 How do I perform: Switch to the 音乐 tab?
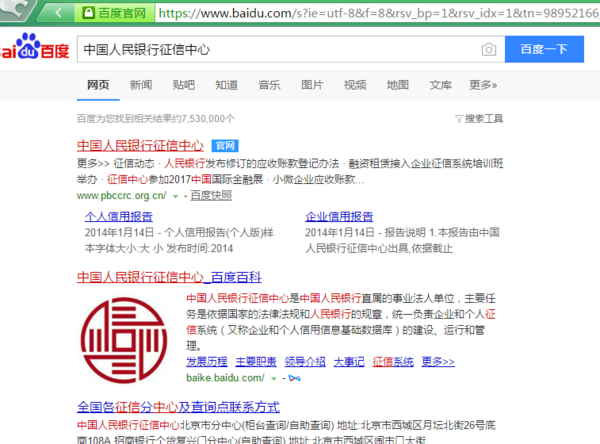tap(269, 85)
